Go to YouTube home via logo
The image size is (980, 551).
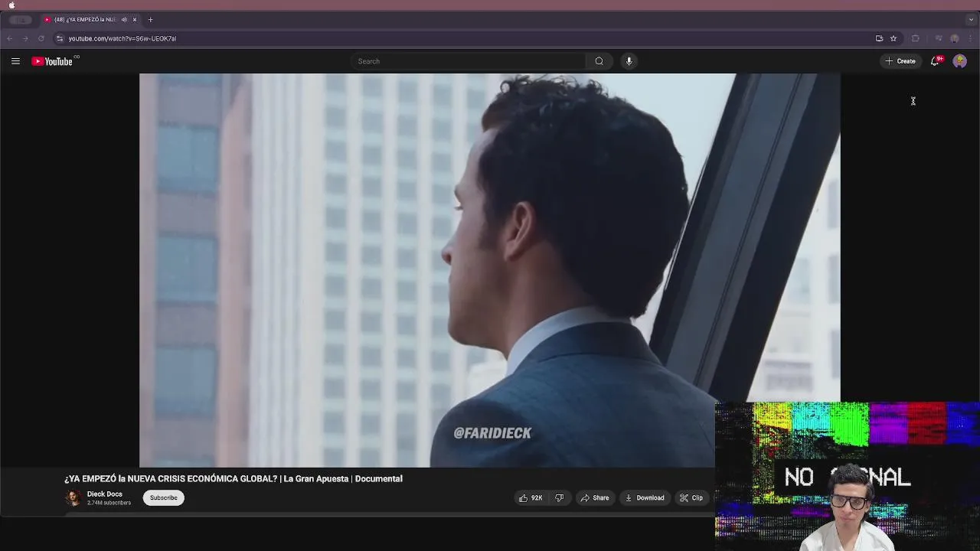[x=52, y=61]
